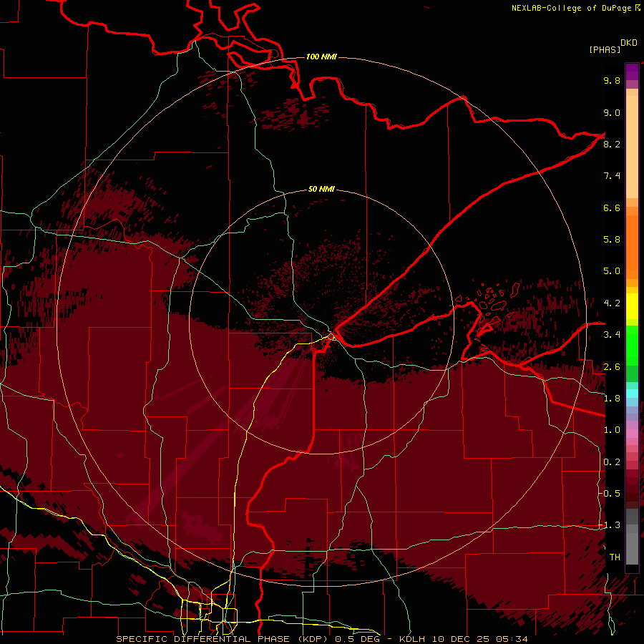Click the 50 NMI range ring label
The width and height of the screenshot is (644, 644).
[321, 189]
